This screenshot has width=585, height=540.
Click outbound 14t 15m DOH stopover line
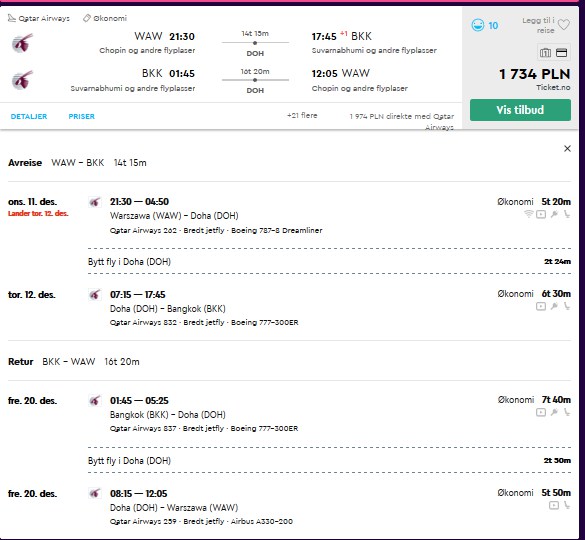coord(255,43)
